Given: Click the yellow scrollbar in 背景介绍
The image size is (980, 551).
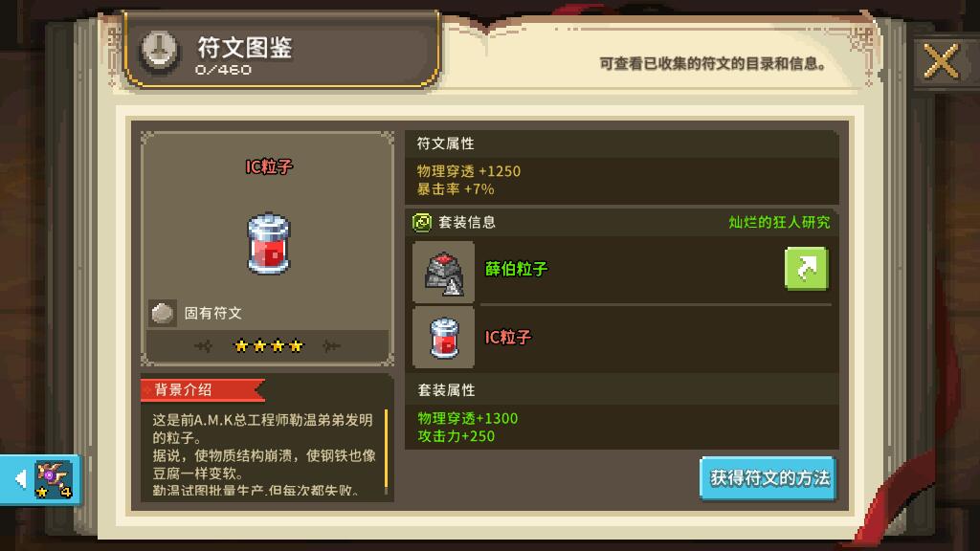Looking at the screenshot, I should (387, 449).
